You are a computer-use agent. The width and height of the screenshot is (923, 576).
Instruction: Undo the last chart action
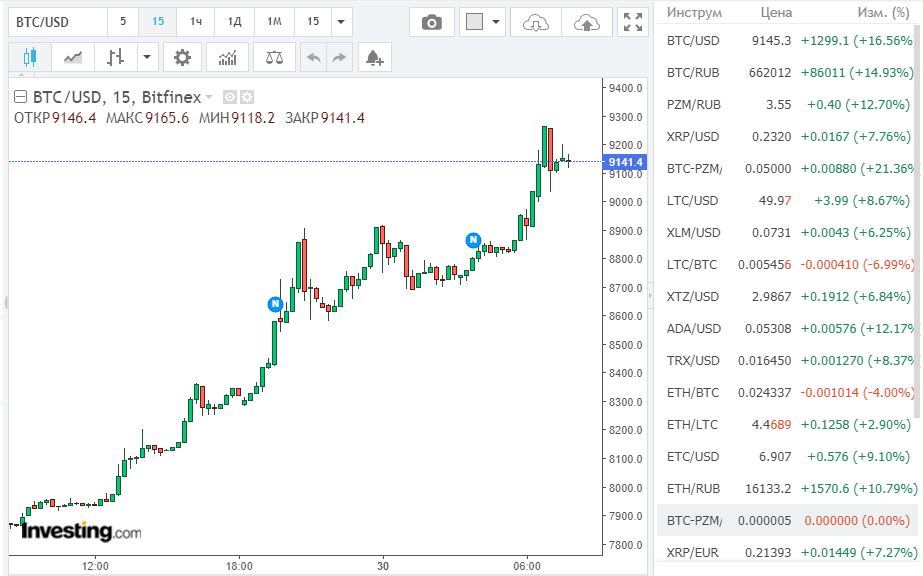314,58
